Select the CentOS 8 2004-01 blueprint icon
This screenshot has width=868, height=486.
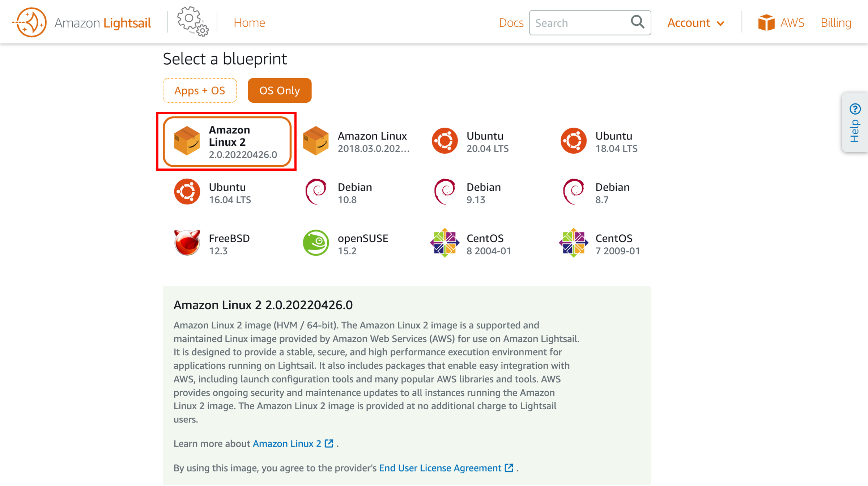[444, 243]
